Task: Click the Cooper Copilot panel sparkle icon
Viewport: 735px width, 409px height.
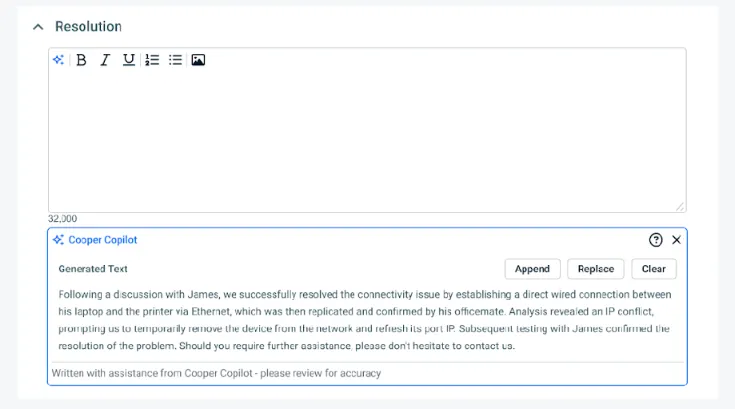Action: pyautogui.click(x=59, y=240)
